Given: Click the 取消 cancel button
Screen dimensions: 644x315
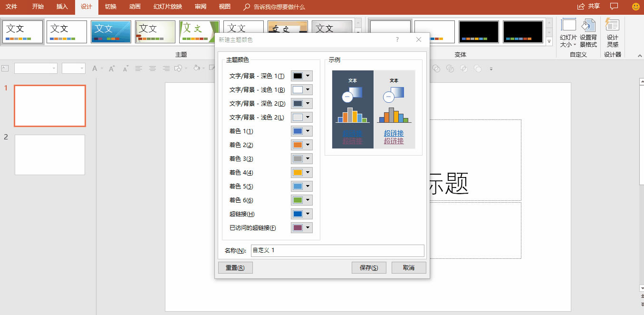Looking at the screenshot, I should (x=408, y=267).
